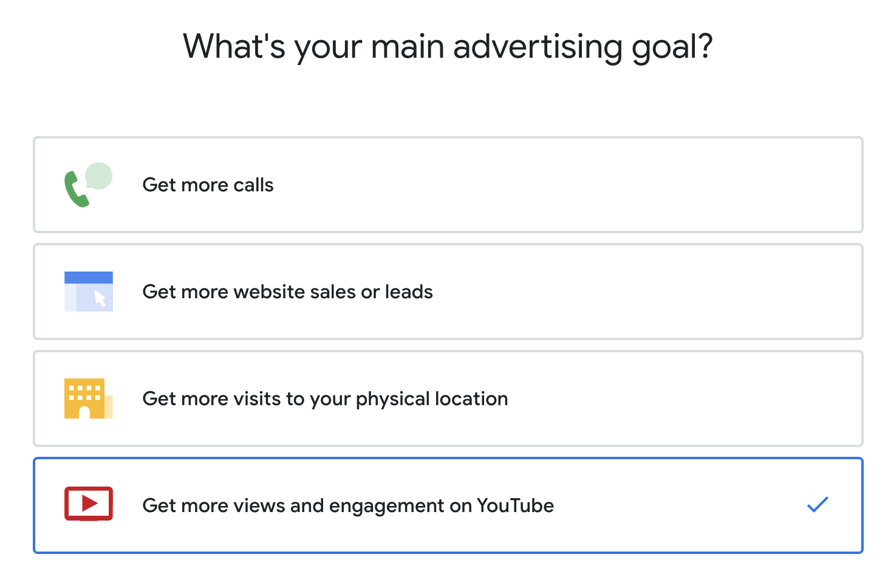Click the 'What's your main advertising goal?' heading
The height and width of the screenshot is (588, 888).
click(448, 47)
